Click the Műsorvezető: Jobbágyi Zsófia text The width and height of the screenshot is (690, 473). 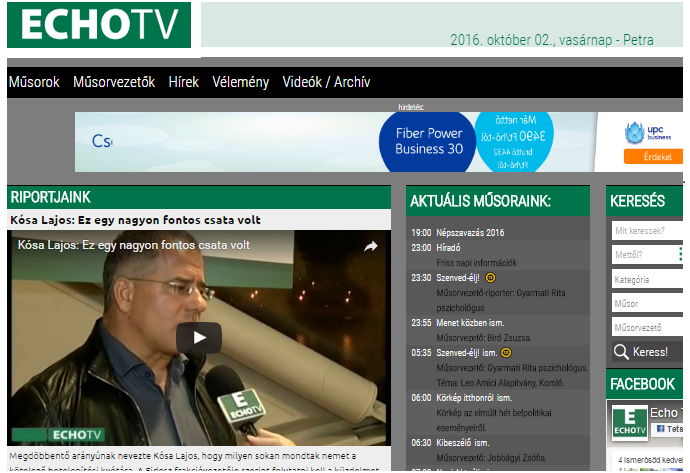492,458
